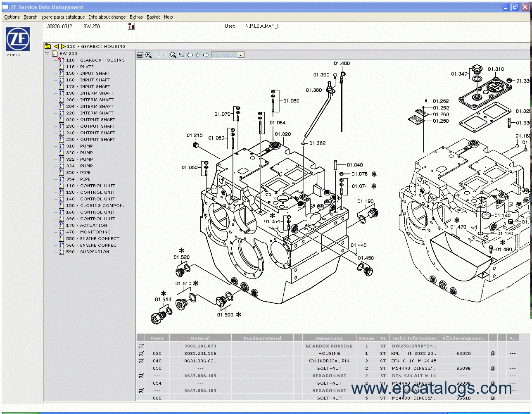Click callout 01.310 in the diagram
This screenshot has width=532, height=414.
496,69
